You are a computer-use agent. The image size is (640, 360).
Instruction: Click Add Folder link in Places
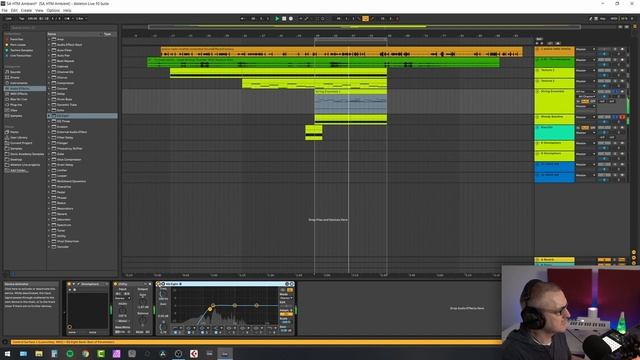click(x=19, y=170)
